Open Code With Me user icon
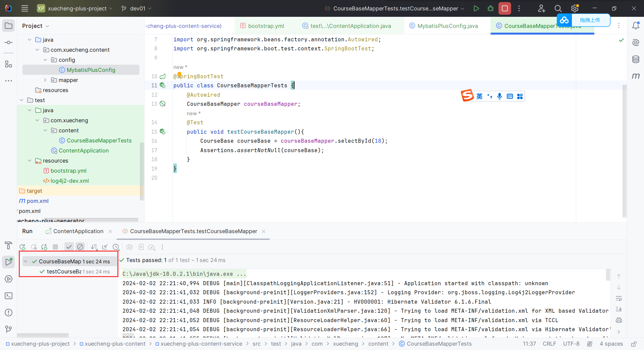The width and height of the screenshot is (644, 350). (x=541, y=8)
